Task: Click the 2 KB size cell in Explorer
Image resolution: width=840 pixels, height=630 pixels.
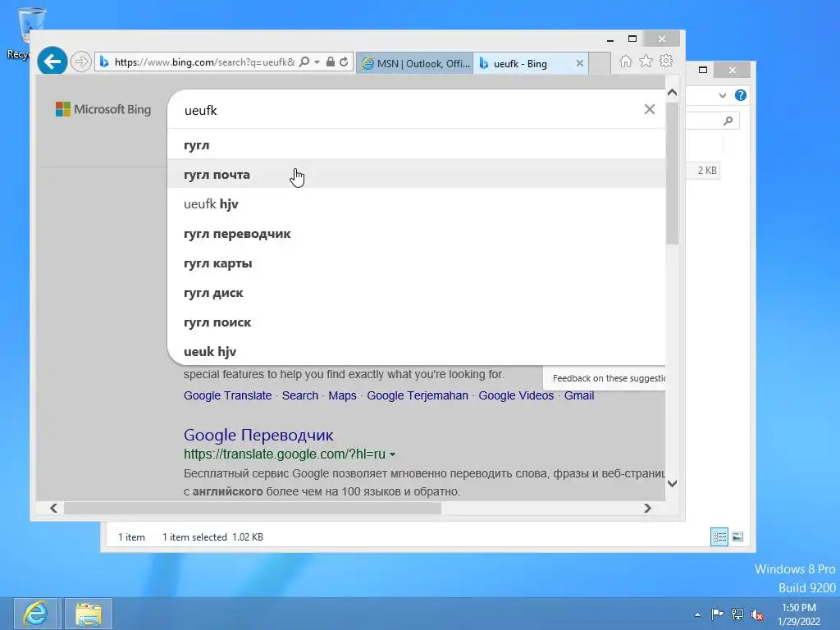Action: [x=706, y=171]
